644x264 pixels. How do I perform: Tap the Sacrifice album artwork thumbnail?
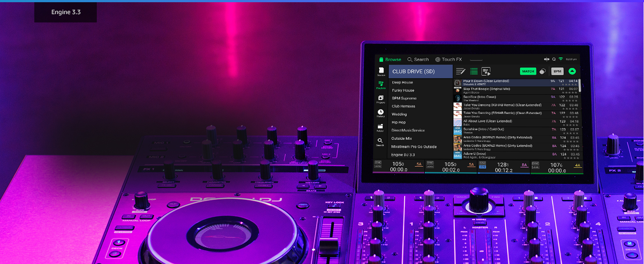tap(457, 99)
